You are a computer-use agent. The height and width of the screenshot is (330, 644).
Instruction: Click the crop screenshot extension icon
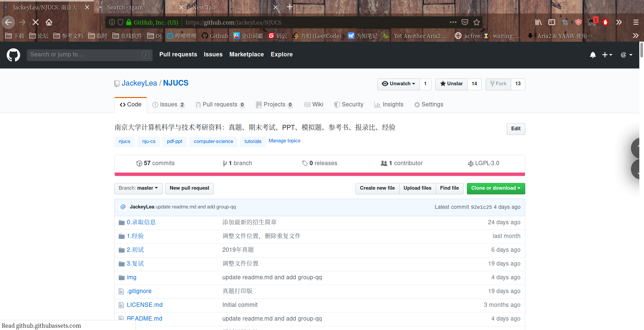pos(565,22)
